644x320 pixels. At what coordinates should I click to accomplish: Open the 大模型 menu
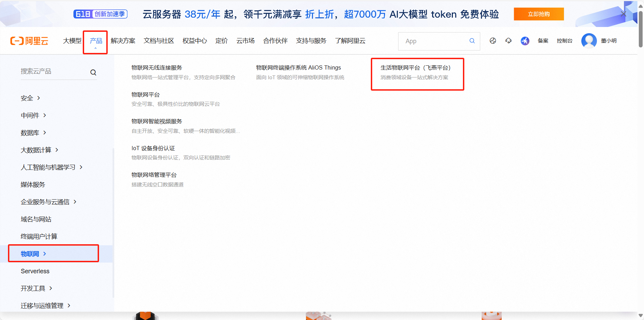coord(72,41)
